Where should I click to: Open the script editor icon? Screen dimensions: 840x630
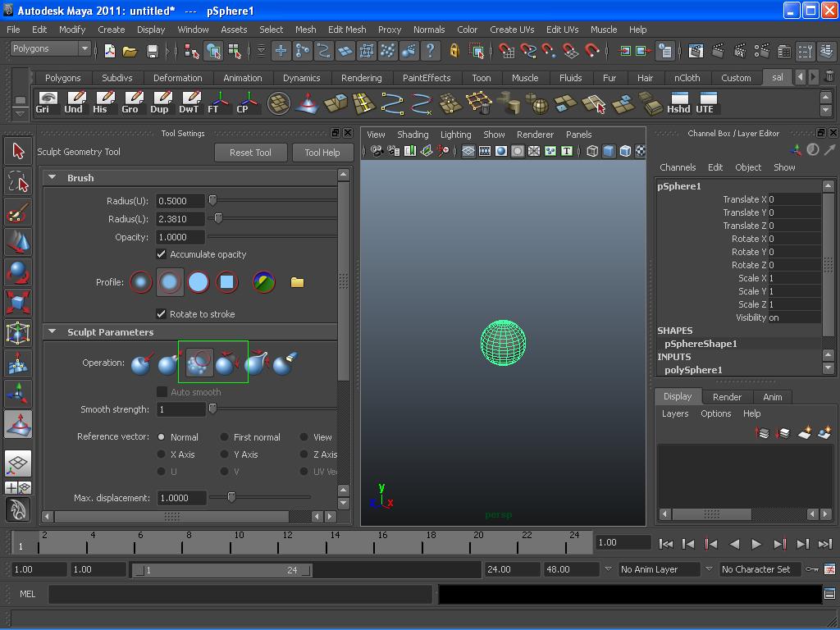829,593
